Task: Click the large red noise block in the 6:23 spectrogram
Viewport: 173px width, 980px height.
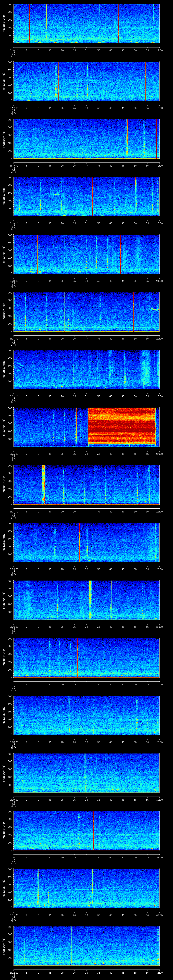Action: (x=122, y=426)
